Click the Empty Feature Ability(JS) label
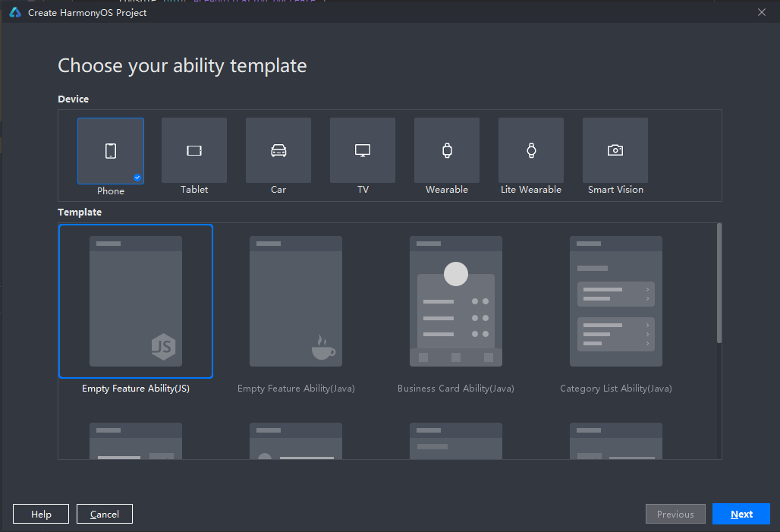 tap(136, 389)
